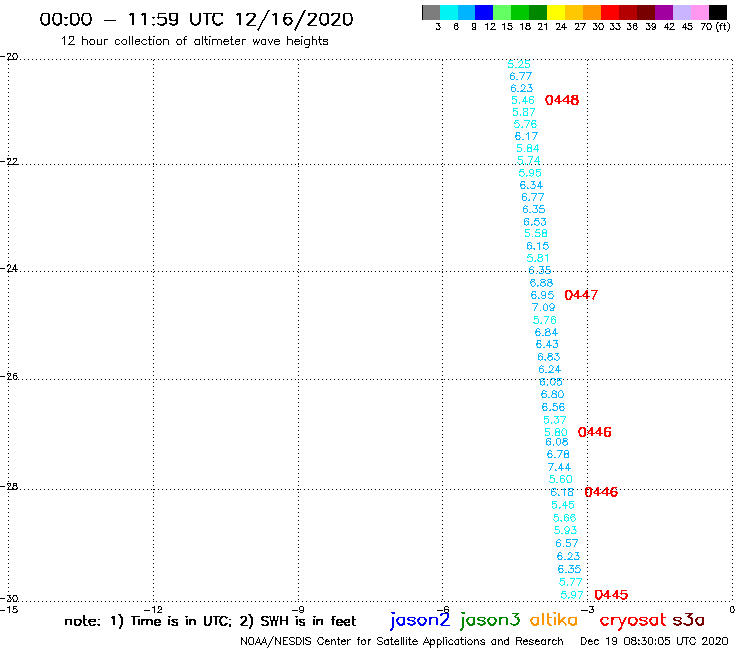Image resolution: width=740 pixels, height=650 pixels.
Task: Click the 5.66 wave height value
Action: click(x=564, y=518)
